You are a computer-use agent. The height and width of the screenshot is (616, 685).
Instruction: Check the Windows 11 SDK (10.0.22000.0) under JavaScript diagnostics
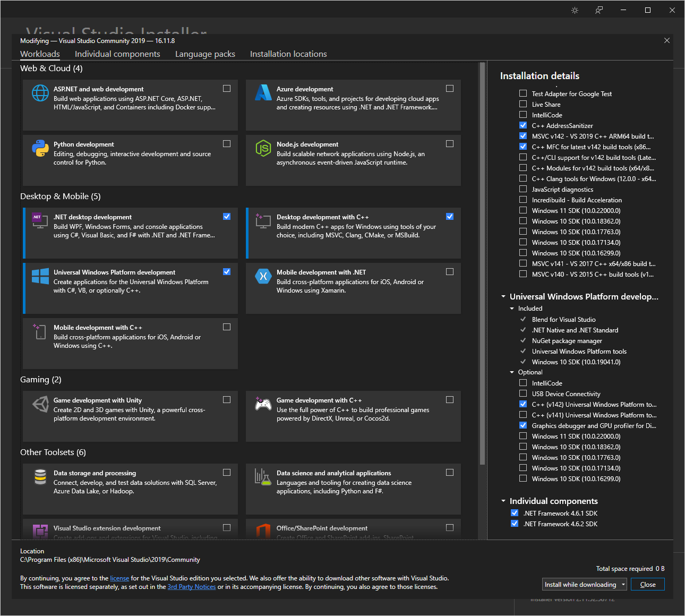523,210
